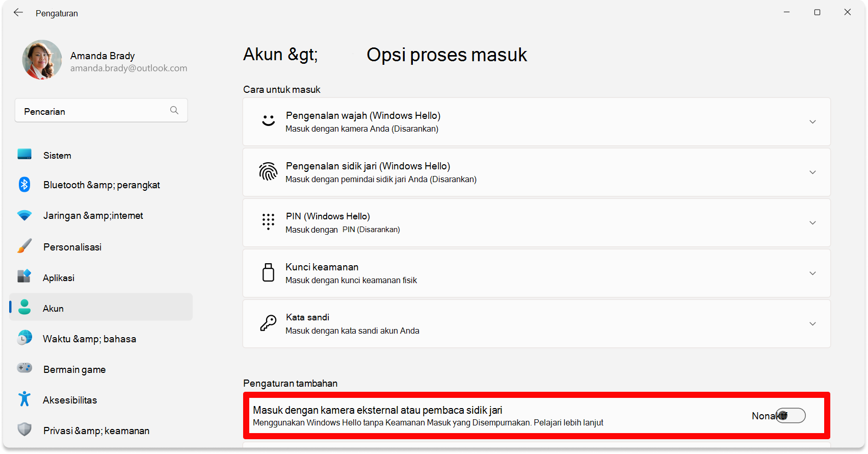Minimize the Pengaturan window
The image size is (868, 454).
(786, 12)
